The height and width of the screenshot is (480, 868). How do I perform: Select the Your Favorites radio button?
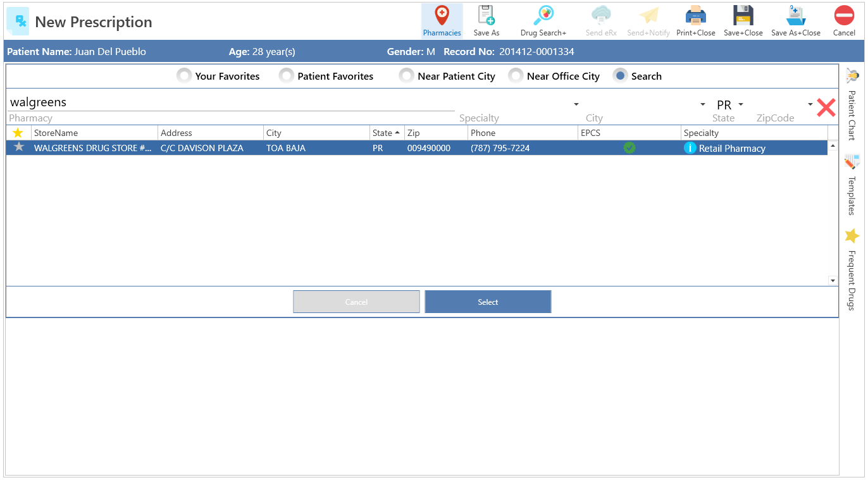[x=184, y=76]
